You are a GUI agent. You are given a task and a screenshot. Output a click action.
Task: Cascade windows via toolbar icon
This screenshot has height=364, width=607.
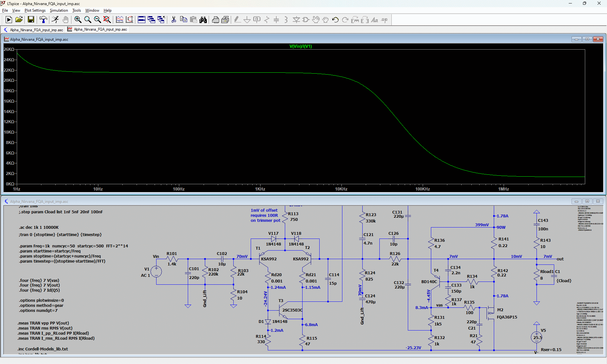[151, 20]
